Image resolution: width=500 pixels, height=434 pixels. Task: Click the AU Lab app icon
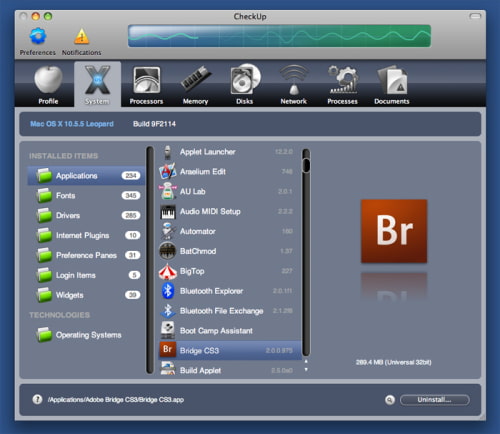pyautogui.click(x=168, y=191)
